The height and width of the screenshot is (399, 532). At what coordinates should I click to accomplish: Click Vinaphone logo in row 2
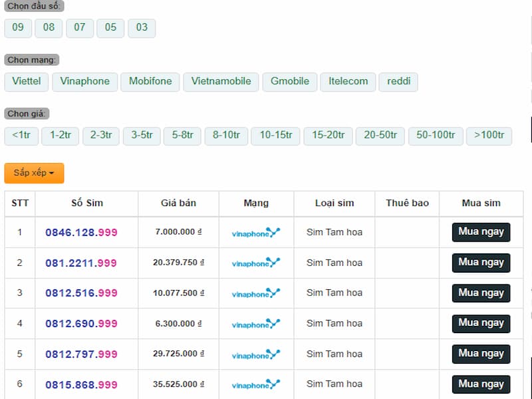tap(256, 263)
